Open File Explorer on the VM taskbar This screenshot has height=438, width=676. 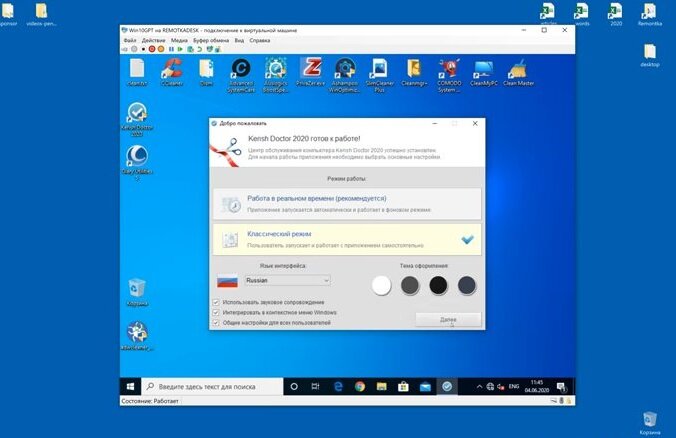(382, 387)
